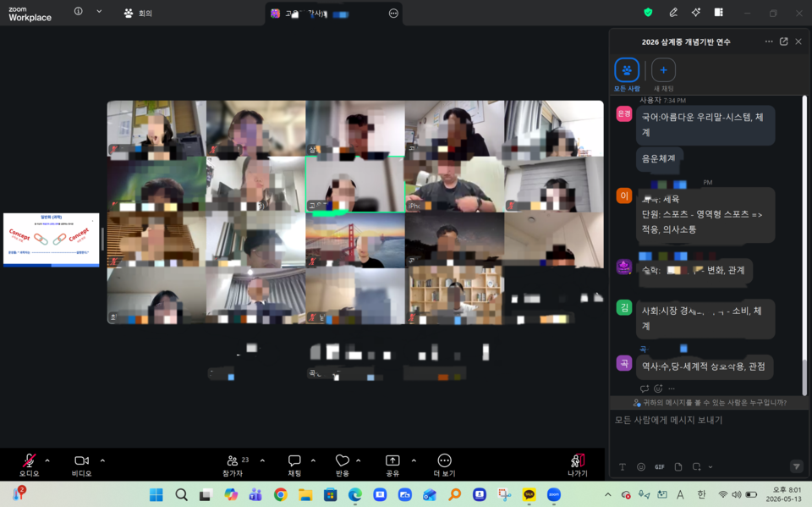Reply in thread to last chat message

pos(645,389)
